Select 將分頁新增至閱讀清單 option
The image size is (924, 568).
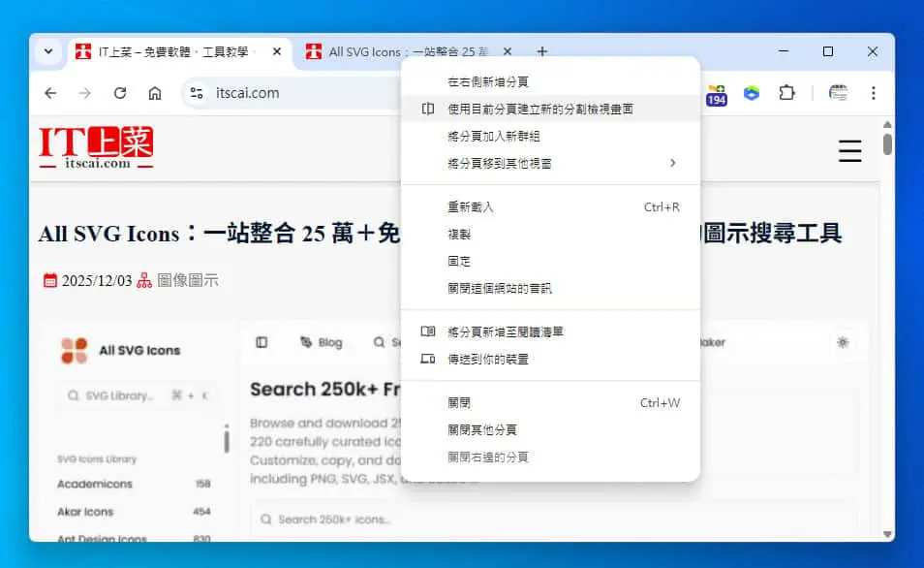pyautogui.click(x=550, y=332)
